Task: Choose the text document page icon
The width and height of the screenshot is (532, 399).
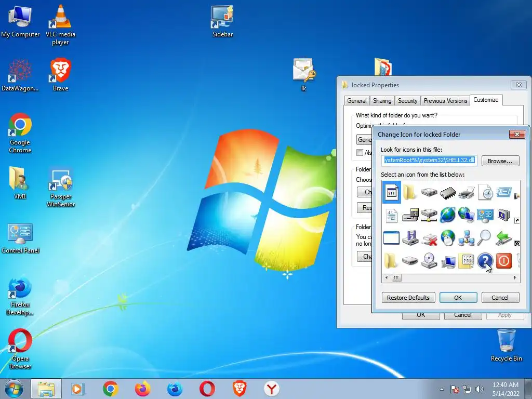Action: point(392,216)
